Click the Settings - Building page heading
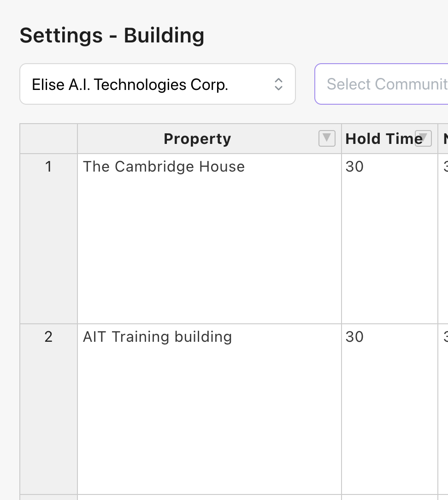The image size is (448, 500). pos(112,36)
